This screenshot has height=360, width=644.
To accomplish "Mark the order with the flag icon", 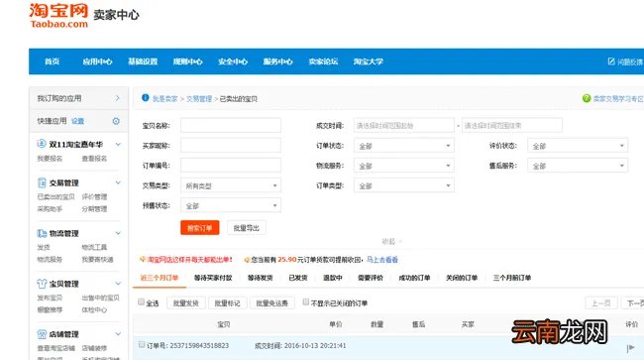I will click(631, 348).
